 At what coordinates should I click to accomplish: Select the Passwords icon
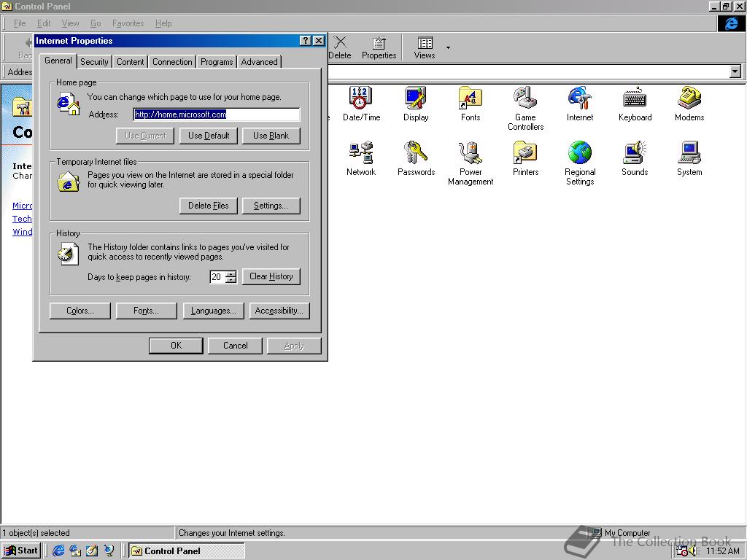416,153
